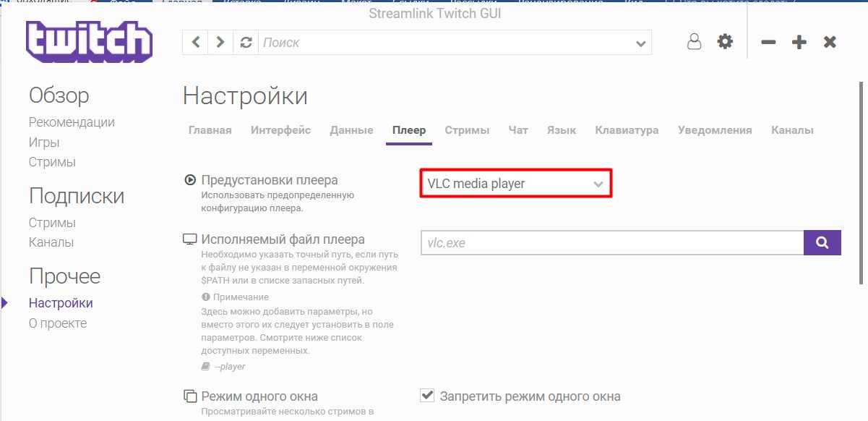Screen dimensions: 868x421
Task: Switch to the Главная settings tab
Action: (x=210, y=130)
